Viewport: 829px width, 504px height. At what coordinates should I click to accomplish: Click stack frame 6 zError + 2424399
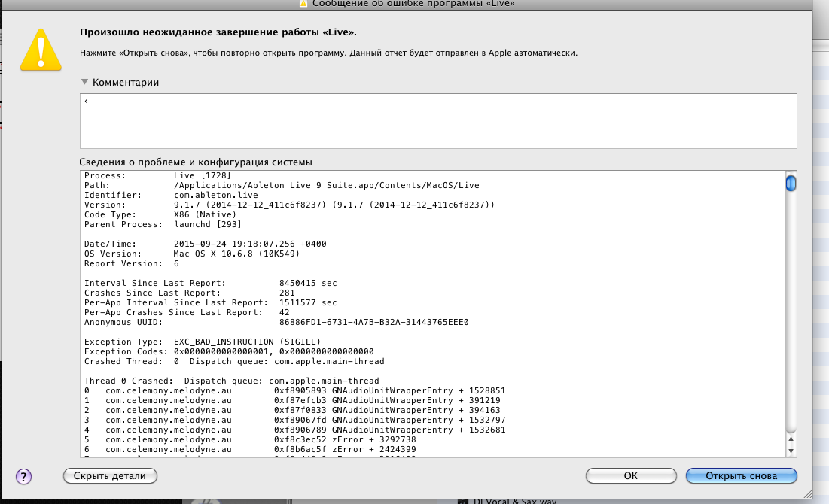250,450
